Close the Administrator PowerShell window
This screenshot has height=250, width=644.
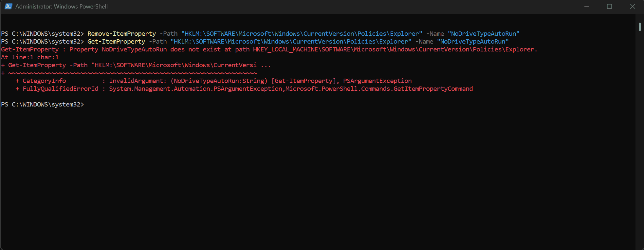(x=633, y=7)
